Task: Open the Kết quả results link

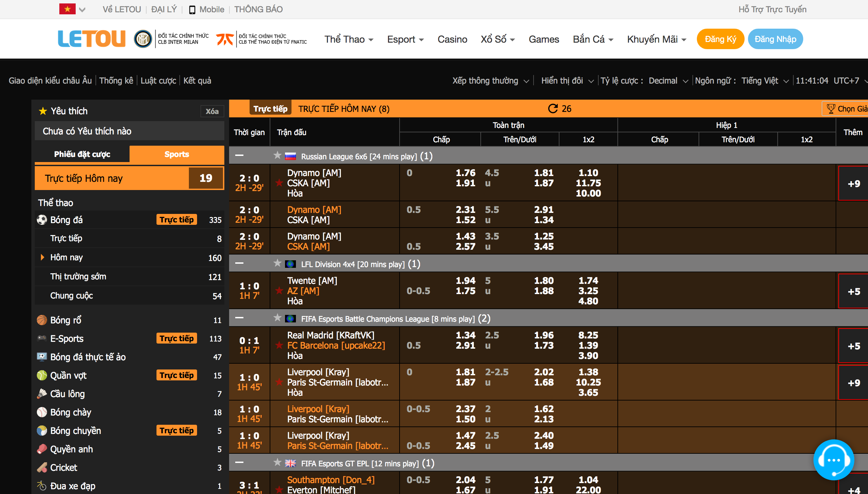Action: click(197, 81)
